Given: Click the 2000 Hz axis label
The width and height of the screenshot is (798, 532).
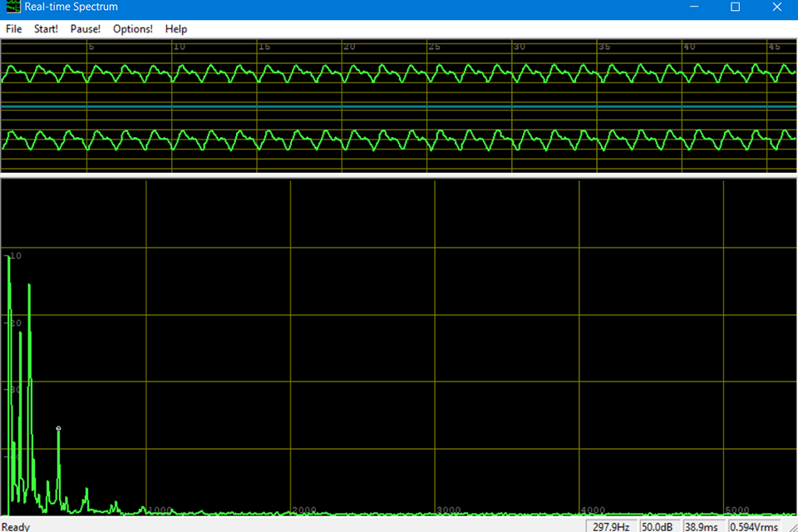Looking at the screenshot, I should (x=304, y=510).
